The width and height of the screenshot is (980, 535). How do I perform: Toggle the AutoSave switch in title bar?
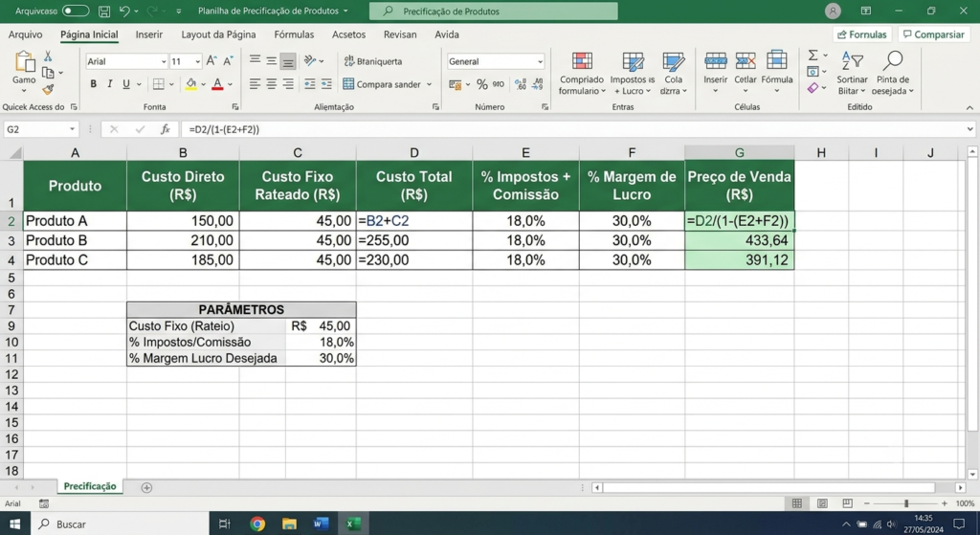pos(76,11)
